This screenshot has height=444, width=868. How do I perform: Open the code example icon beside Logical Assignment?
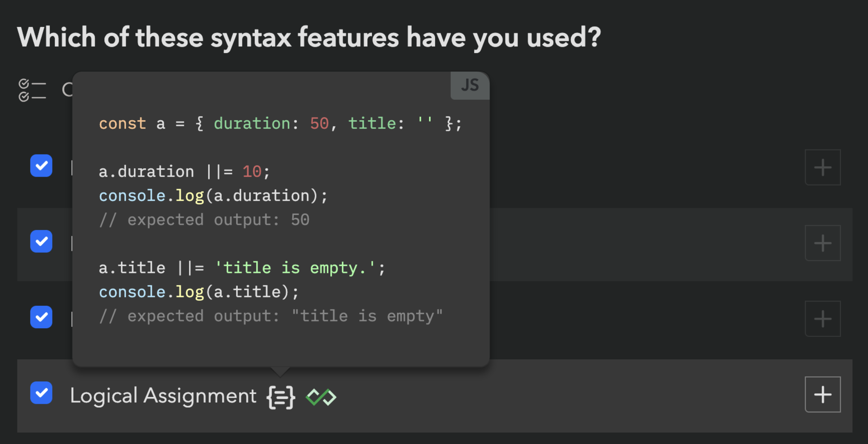point(281,397)
